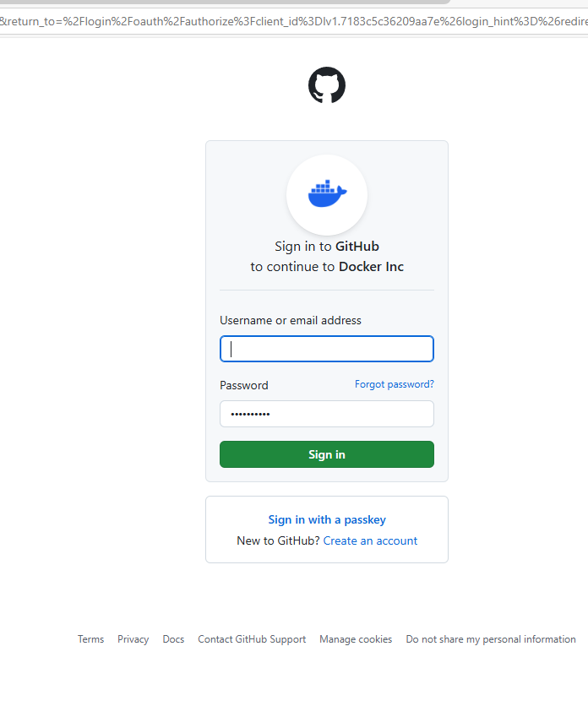Screen dimensions: 588x706
Task: Click the Sign in to GitHub heading
Action: [x=327, y=247]
